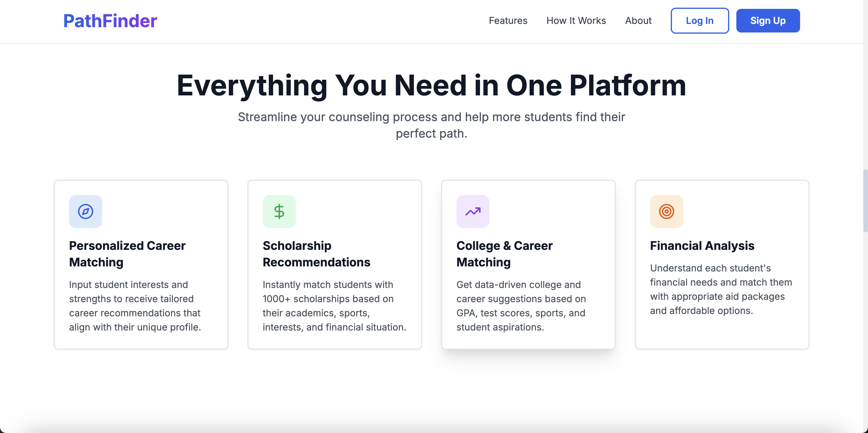Viewport: 868px width, 433px height.
Task: Open the About nav link
Action: (638, 21)
